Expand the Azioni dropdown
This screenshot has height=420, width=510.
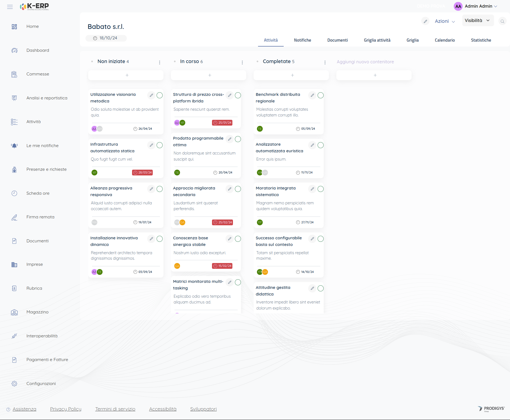(x=445, y=21)
